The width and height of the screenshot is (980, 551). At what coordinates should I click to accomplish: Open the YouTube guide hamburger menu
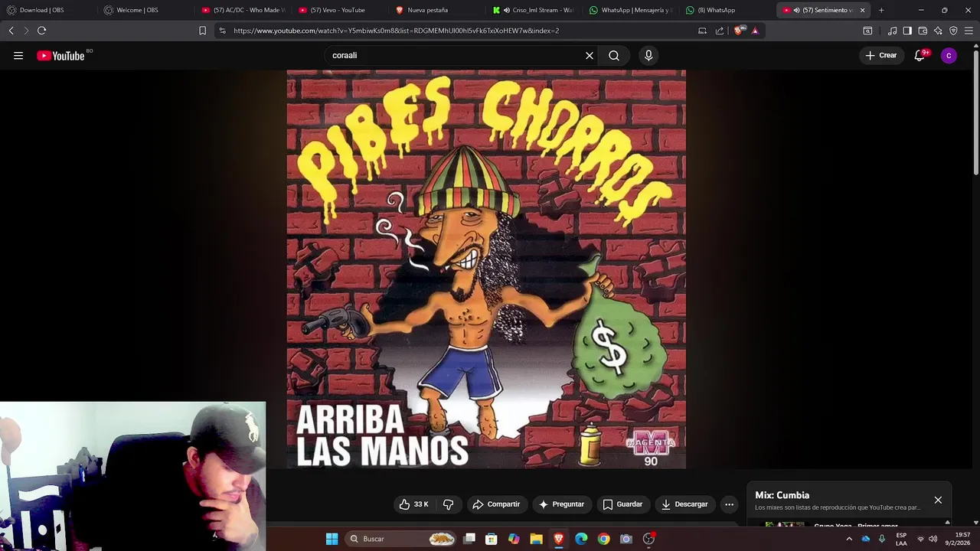point(18,55)
